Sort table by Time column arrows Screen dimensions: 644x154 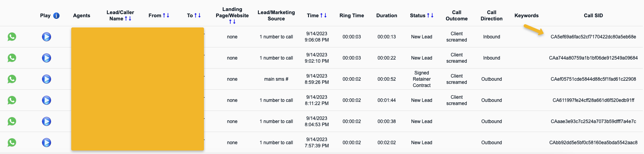323,15
